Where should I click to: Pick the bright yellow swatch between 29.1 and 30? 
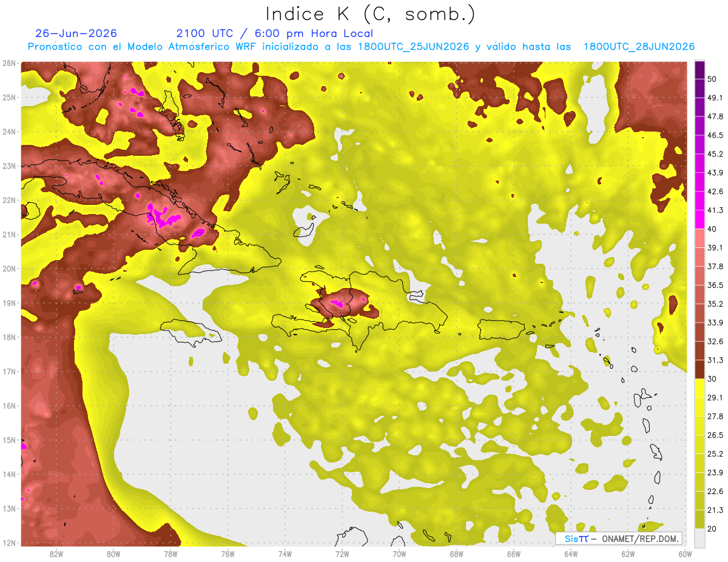coord(699,388)
